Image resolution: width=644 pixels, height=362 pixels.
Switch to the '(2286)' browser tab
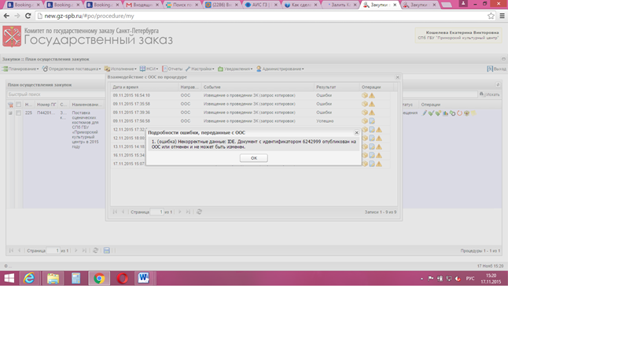pos(222,5)
